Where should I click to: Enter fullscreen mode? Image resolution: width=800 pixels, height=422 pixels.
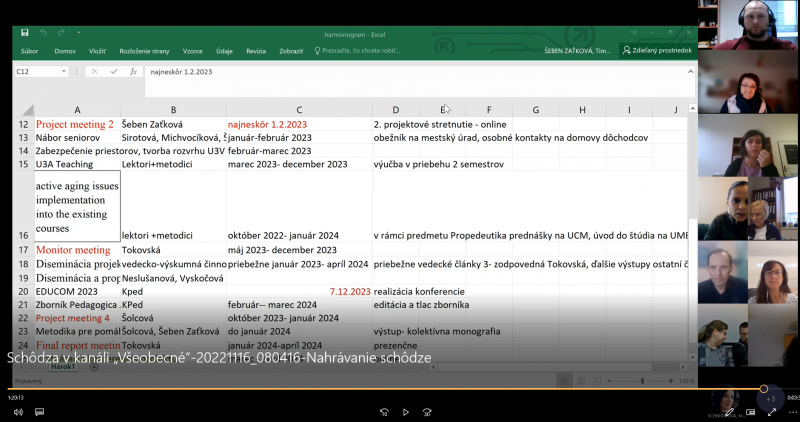771,411
